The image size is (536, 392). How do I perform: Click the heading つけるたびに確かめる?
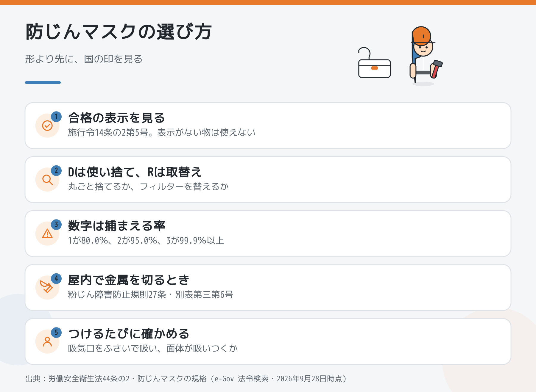(129, 334)
